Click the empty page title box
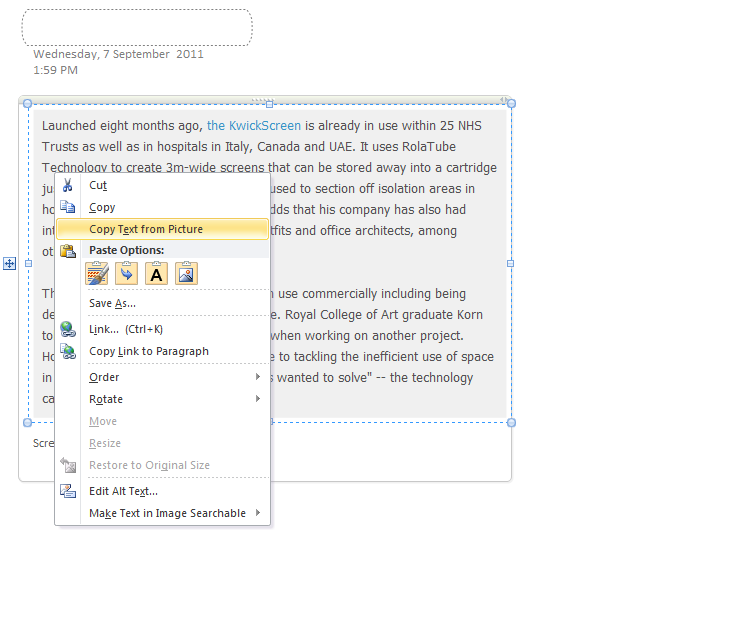 [137, 27]
